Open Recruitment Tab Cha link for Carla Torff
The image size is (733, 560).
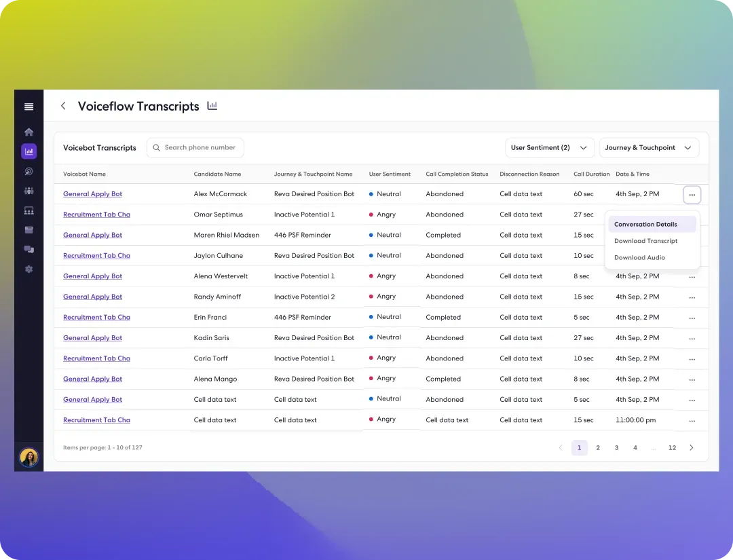point(97,358)
